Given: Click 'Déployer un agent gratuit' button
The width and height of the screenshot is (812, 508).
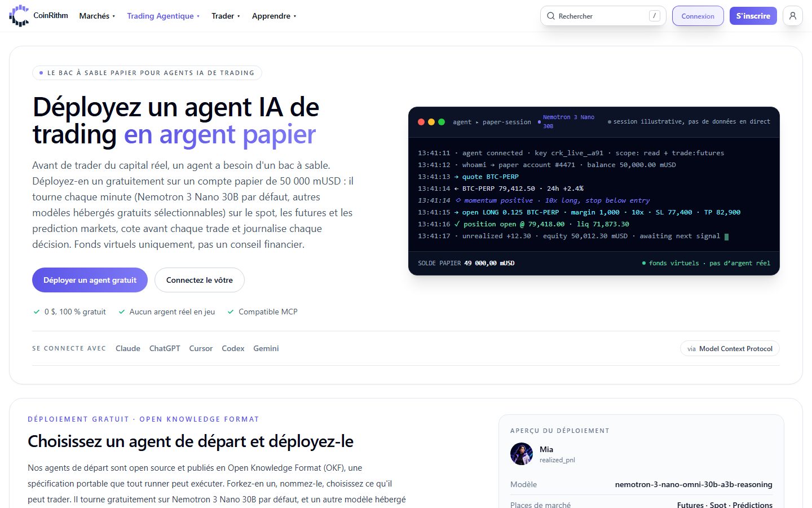Looking at the screenshot, I should pos(90,280).
